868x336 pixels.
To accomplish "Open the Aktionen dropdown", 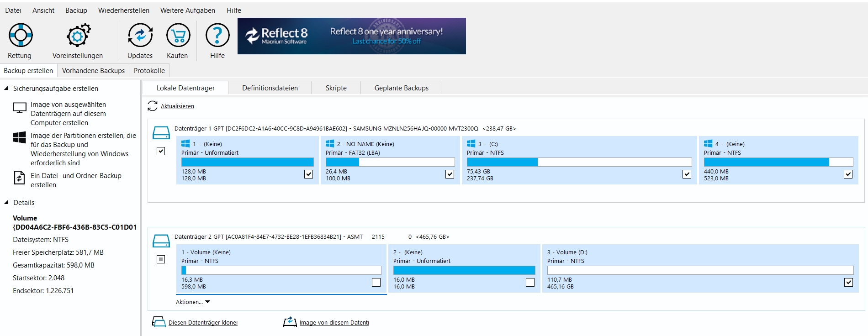I will click(193, 302).
